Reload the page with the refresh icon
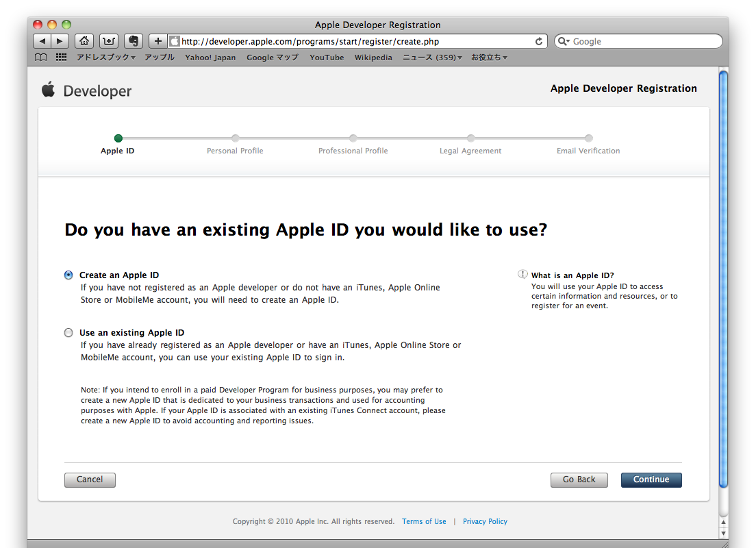Image resolution: width=756 pixels, height=548 pixels. click(x=539, y=42)
